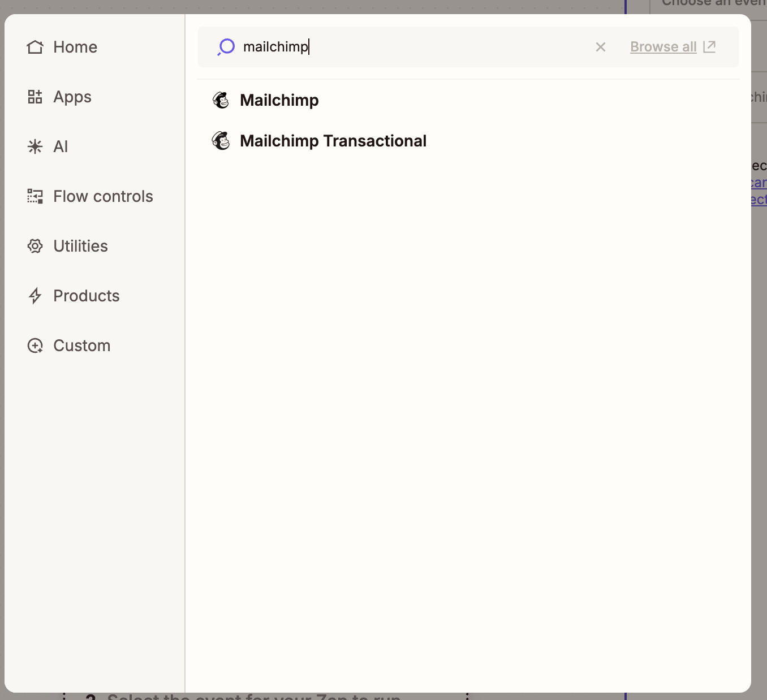
Task: Click the Products lightning icon
Action: tap(35, 296)
